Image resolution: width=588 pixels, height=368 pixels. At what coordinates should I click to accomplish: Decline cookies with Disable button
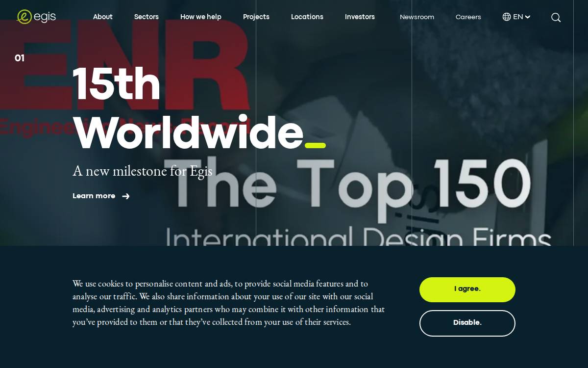467,323
